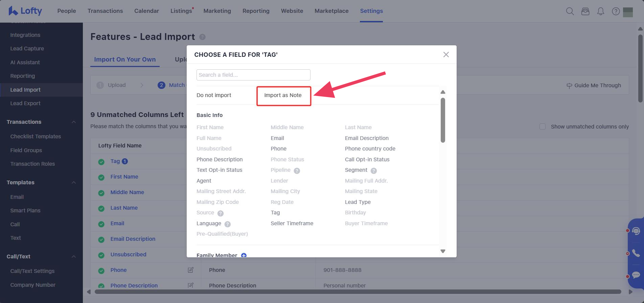Open the People menu
Viewport: 644px width, 303px height.
(67, 11)
